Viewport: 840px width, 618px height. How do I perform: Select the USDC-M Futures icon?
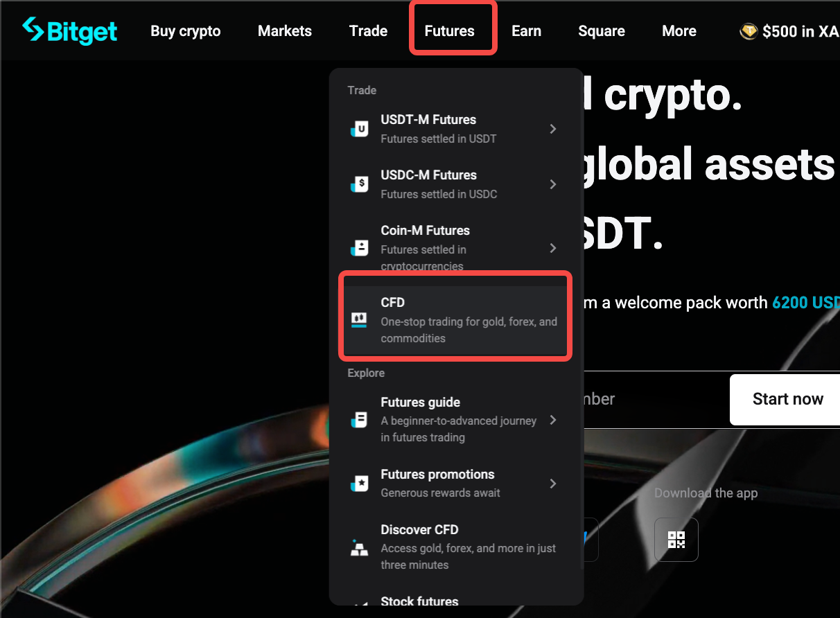tap(359, 184)
